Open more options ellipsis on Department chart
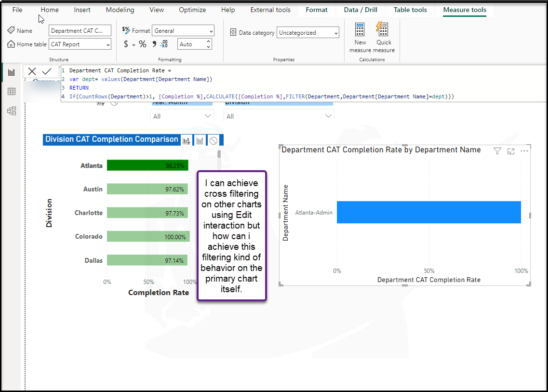The width and height of the screenshot is (548, 392). (x=524, y=151)
